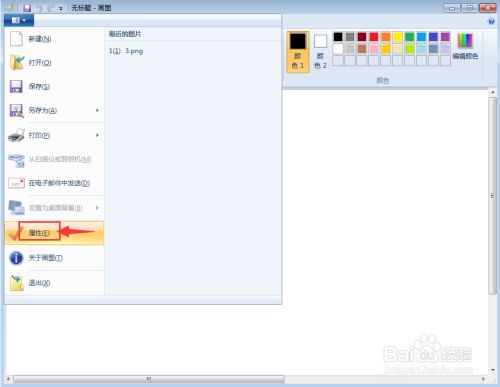Click the horizontal scrollbar right arrow
This screenshot has width=500, height=387.
(483, 379)
